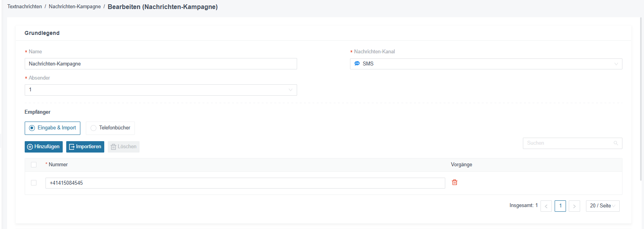Open the Nachrichten-Kanal SMS dropdown
The height and width of the screenshot is (229, 644).
pyautogui.click(x=486, y=64)
